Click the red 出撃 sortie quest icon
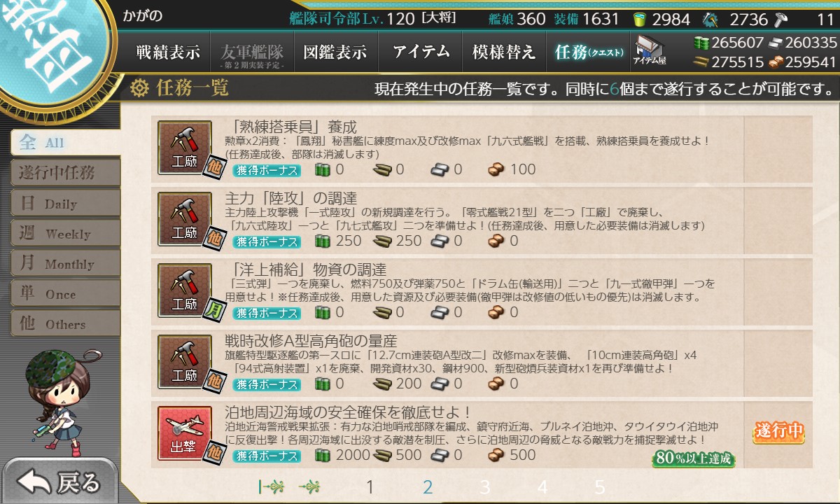 (185, 433)
